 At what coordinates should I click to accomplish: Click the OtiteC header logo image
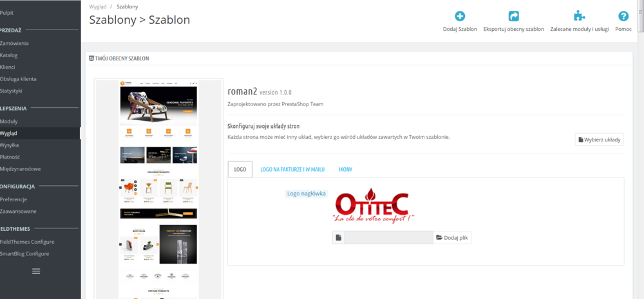(x=372, y=205)
